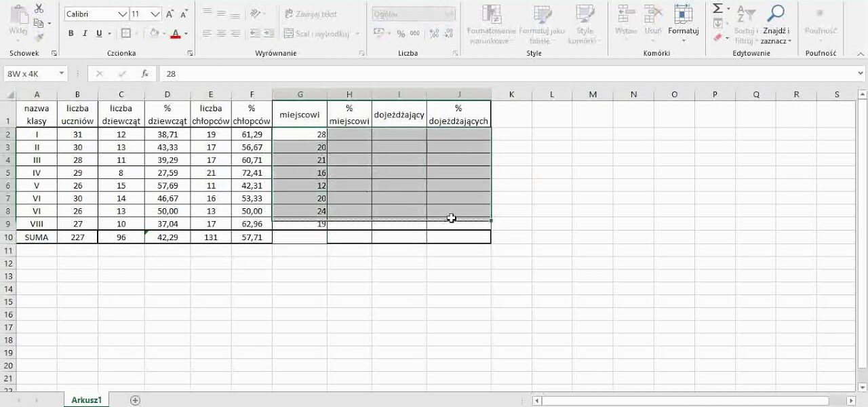Screen dimensions: 868x407
Task: Click the red font color swatch
Action: 176,33
